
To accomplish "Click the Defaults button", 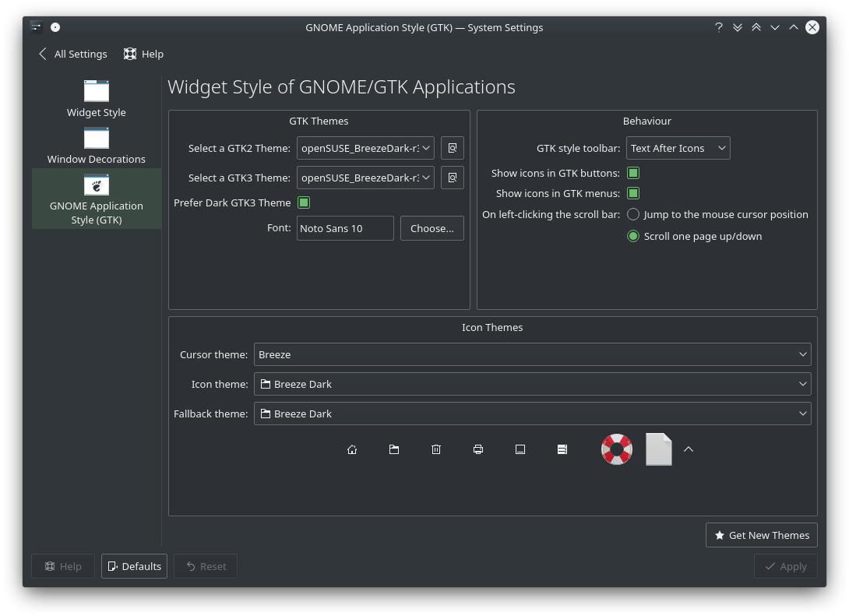I will (134, 566).
